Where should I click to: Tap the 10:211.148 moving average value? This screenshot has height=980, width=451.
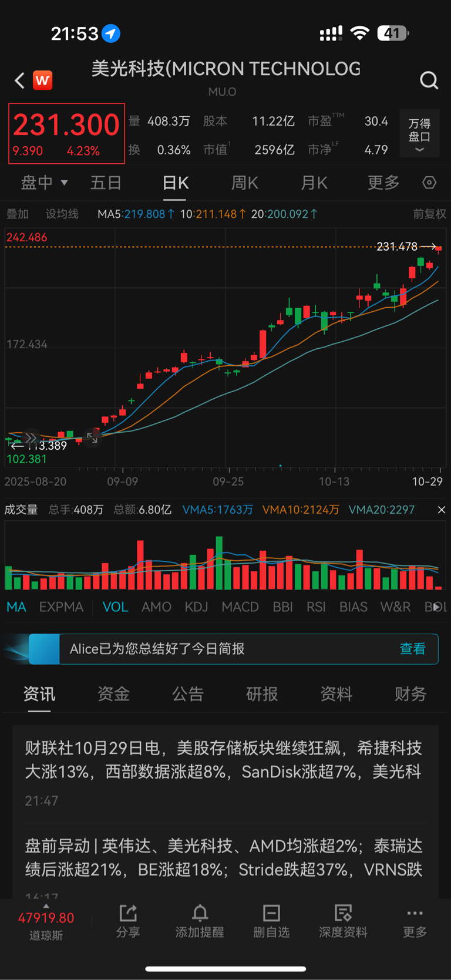point(213,214)
